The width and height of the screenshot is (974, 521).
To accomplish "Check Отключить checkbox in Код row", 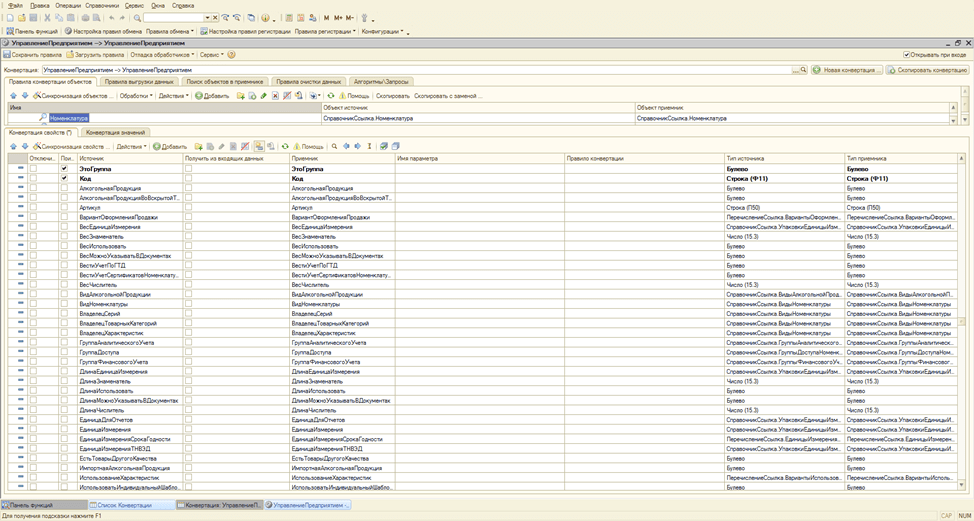I will click(33, 178).
